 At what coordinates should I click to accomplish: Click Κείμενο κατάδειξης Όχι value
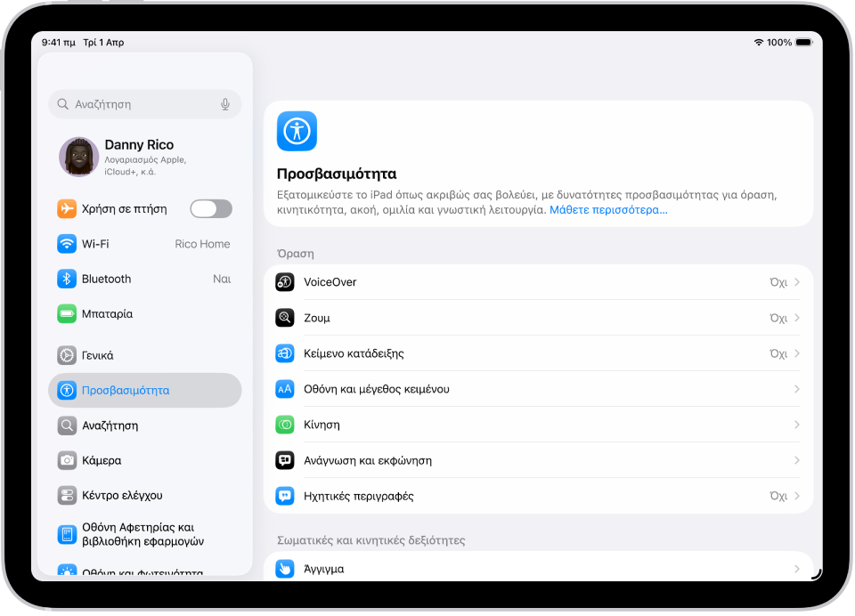pyautogui.click(x=778, y=353)
